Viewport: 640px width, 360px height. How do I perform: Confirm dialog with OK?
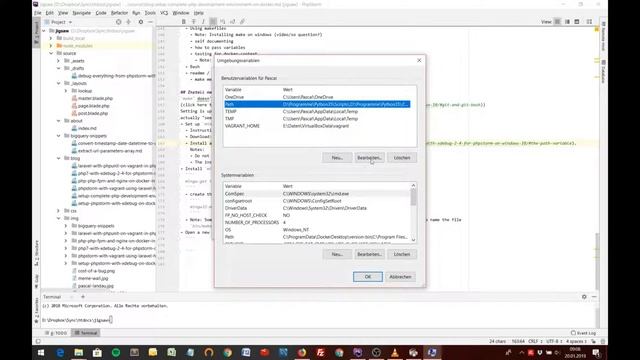tap(368, 277)
